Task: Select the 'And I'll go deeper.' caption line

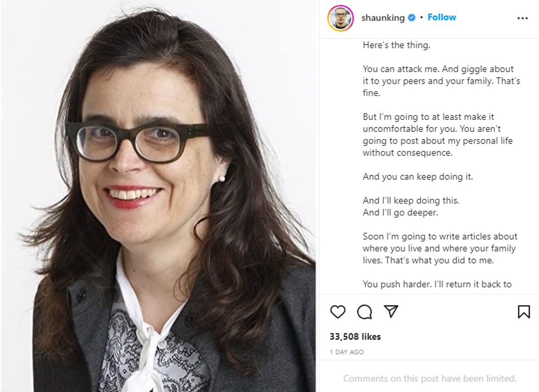Action: point(400,213)
